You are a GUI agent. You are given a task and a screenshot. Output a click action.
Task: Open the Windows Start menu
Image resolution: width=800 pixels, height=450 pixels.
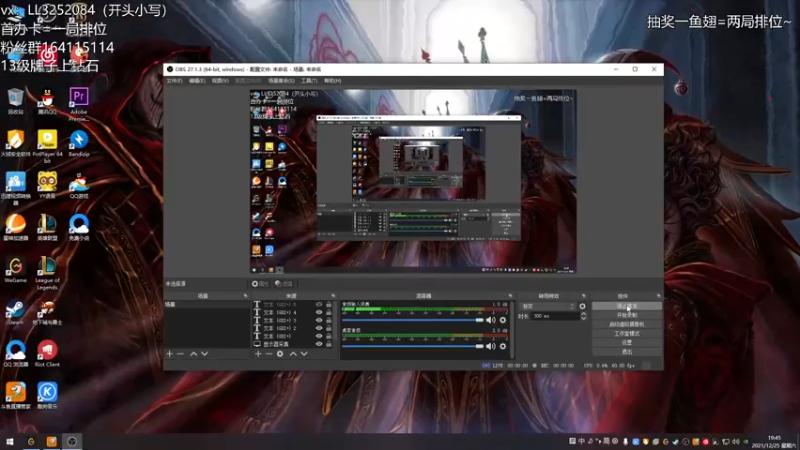pyautogui.click(x=10, y=441)
